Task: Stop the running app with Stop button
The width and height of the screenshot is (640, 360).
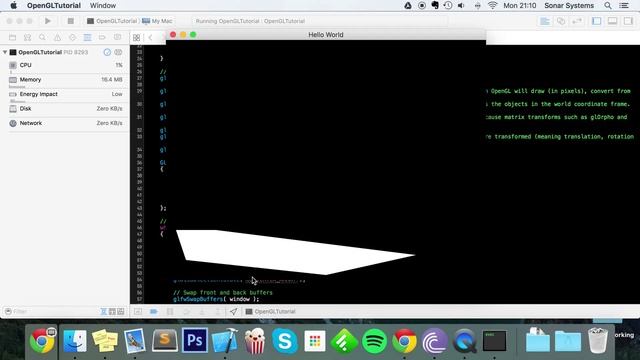Action: point(70,21)
